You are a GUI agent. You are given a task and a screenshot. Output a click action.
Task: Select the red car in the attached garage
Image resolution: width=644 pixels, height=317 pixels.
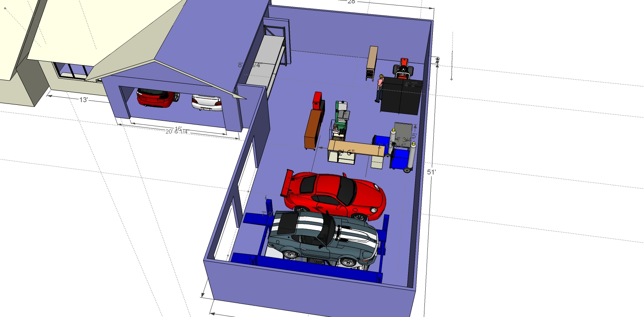click(x=154, y=97)
